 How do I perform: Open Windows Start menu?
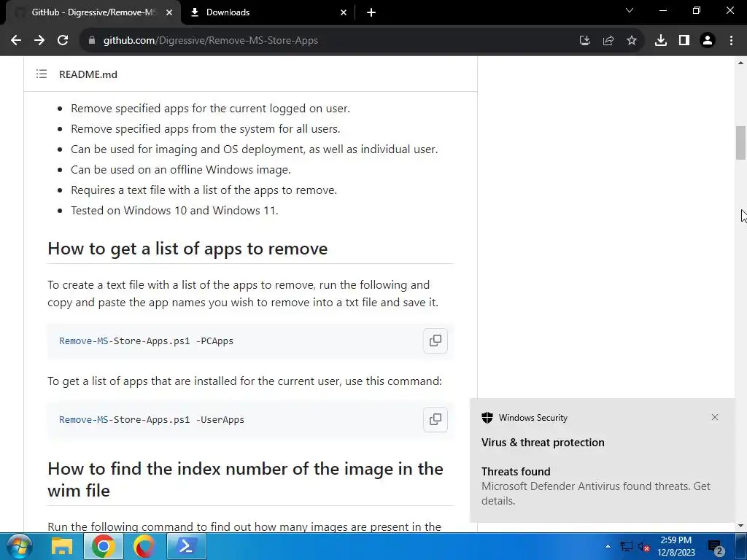[19, 546]
